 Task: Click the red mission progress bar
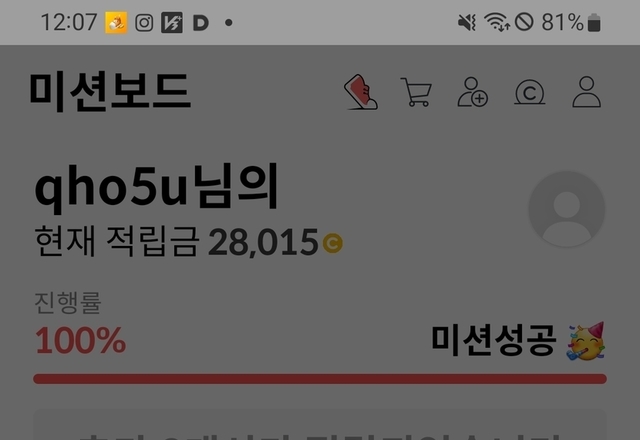pyautogui.click(x=320, y=379)
